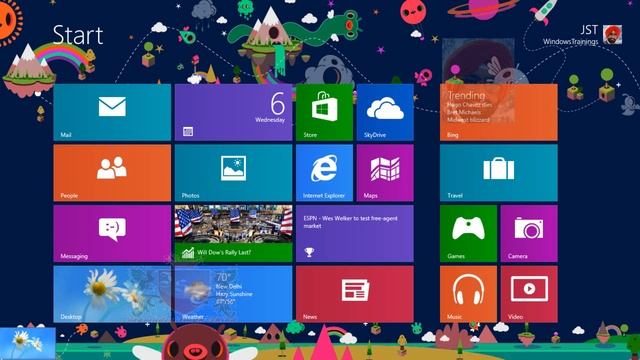Click the user profile picture

coord(612,34)
